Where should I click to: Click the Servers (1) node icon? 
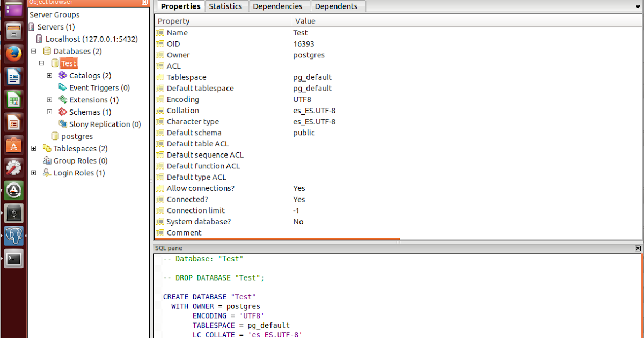(32, 27)
